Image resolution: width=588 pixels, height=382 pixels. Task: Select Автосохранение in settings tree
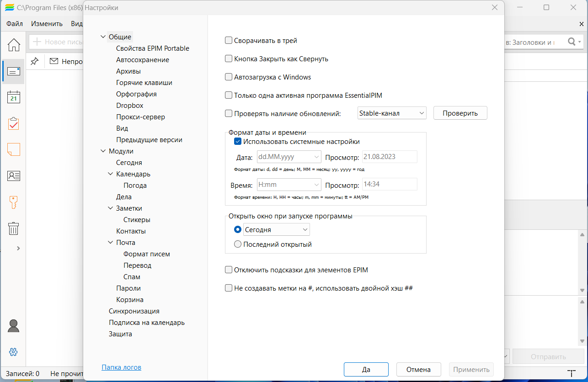tap(143, 60)
